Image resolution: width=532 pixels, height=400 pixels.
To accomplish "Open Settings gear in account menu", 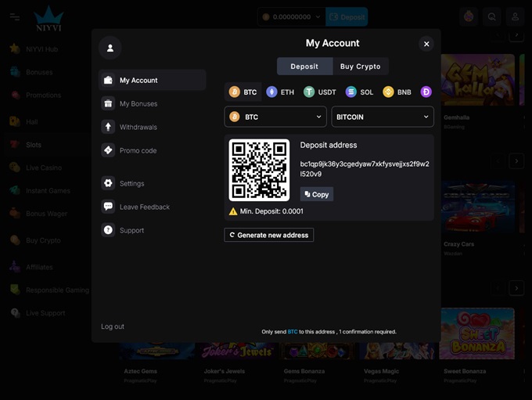I will pos(131,183).
